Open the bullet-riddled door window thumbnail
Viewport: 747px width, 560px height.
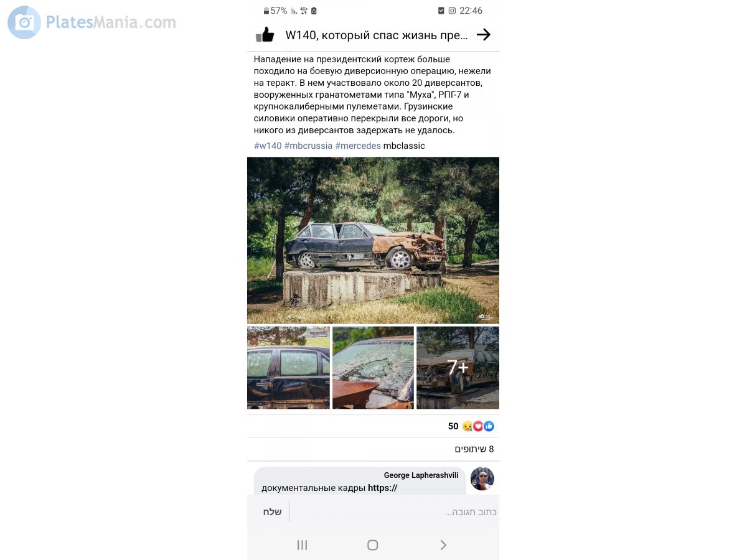click(x=288, y=368)
